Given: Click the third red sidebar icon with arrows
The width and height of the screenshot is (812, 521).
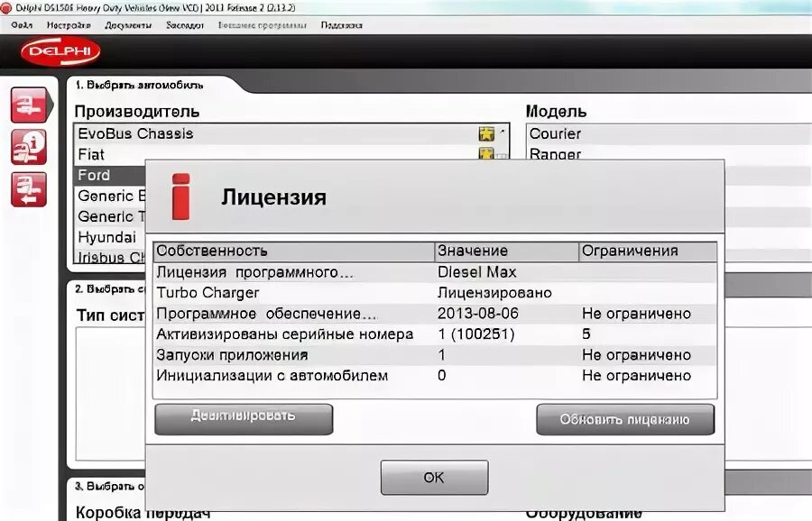Looking at the screenshot, I should [29, 190].
